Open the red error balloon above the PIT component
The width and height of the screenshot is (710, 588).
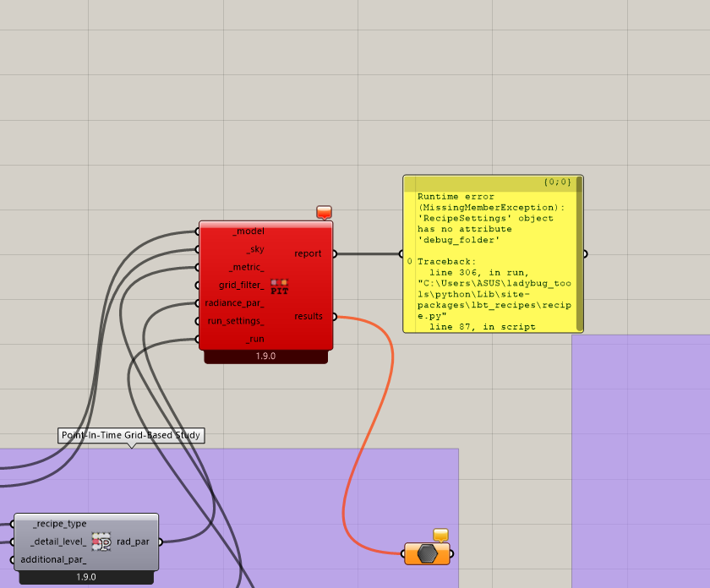[x=324, y=212]
